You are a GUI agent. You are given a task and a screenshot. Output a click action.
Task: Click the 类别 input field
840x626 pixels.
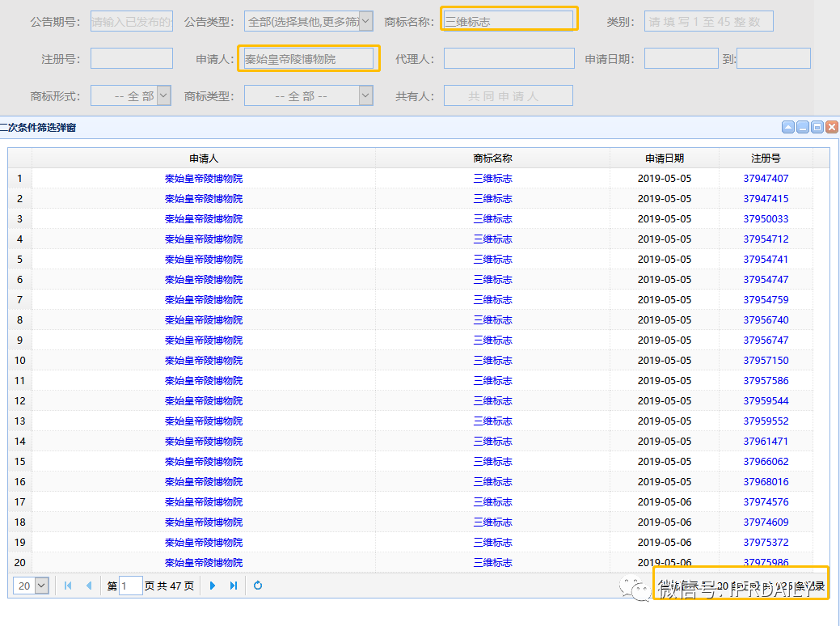point(709,22)
